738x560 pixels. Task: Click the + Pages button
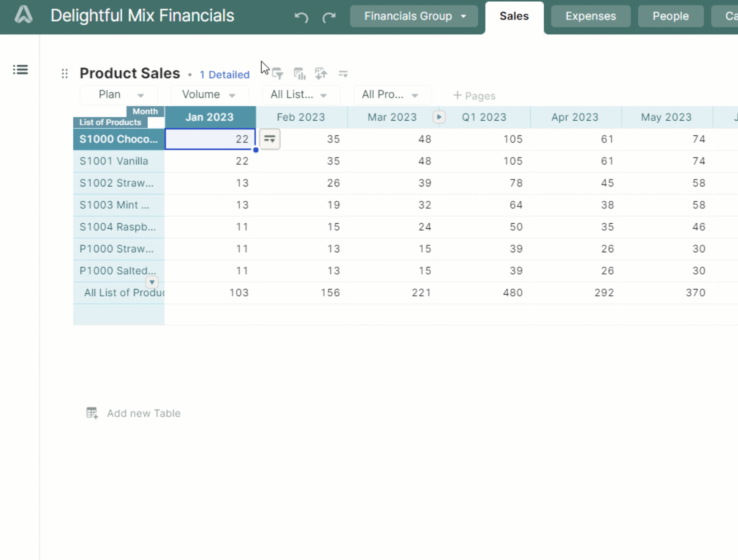pyautogui.click(x=474, y=96)
